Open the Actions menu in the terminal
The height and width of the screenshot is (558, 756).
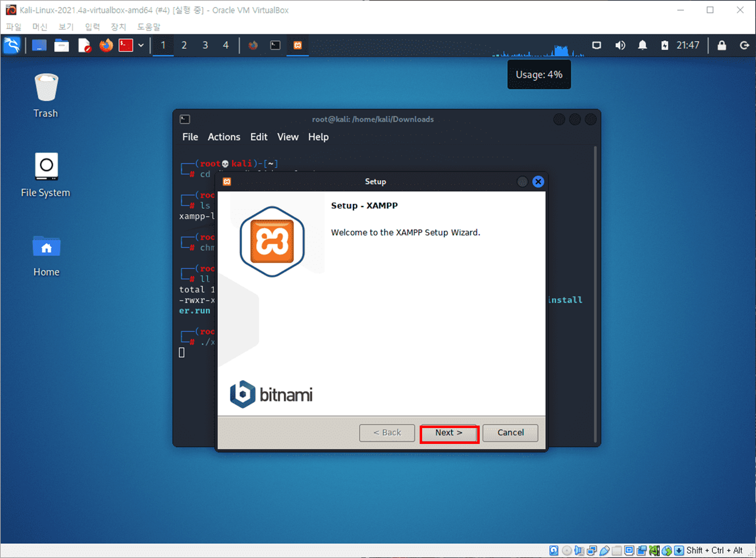(224, 137)
